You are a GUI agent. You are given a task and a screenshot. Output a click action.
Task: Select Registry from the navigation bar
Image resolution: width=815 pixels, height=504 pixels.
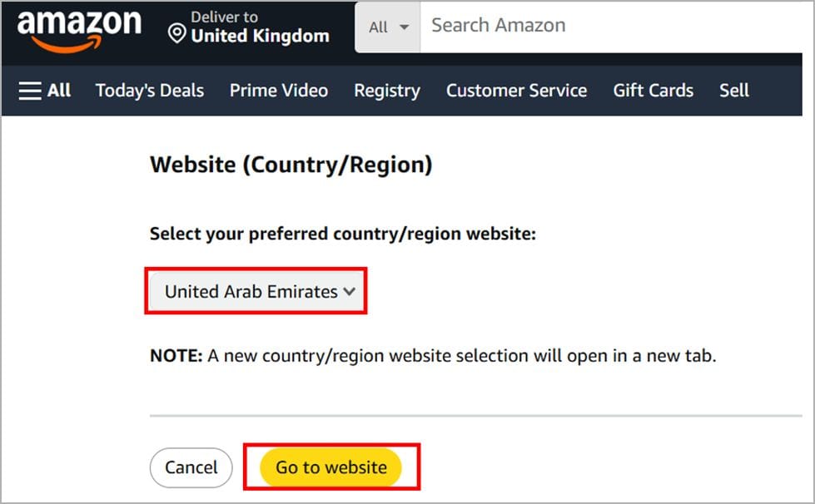tap(387, 91)
